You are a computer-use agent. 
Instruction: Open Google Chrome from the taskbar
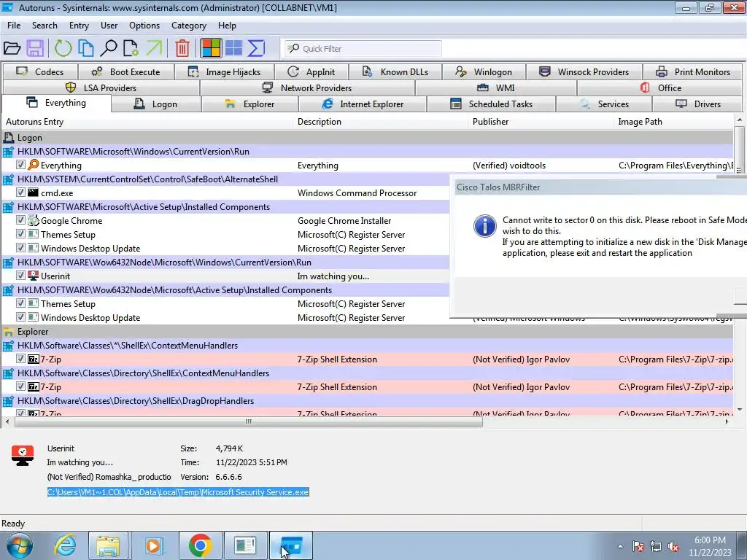pyautogui.click(x=200, y=545)
